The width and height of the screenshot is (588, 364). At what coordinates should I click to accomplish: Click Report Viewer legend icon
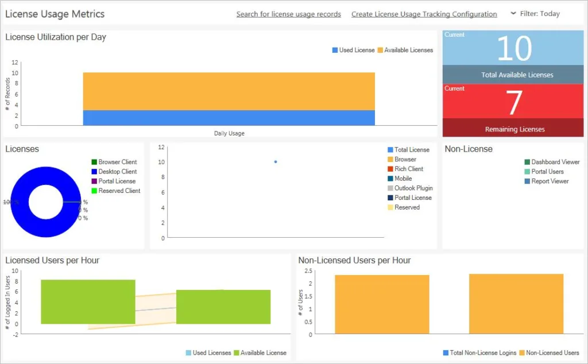pos(527,181)
